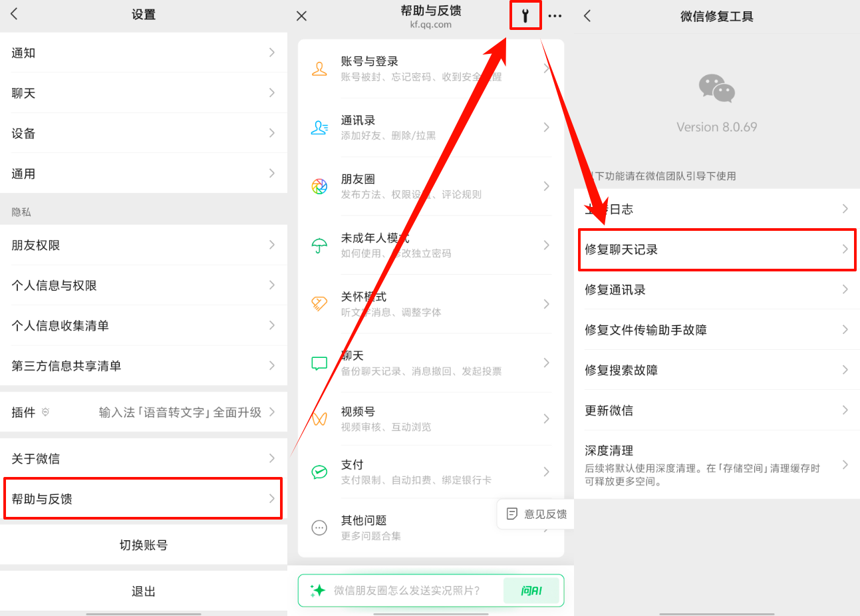Tap the small shield icon beside 插件
The image size is (860, 616).
click(x=45, y=412)
